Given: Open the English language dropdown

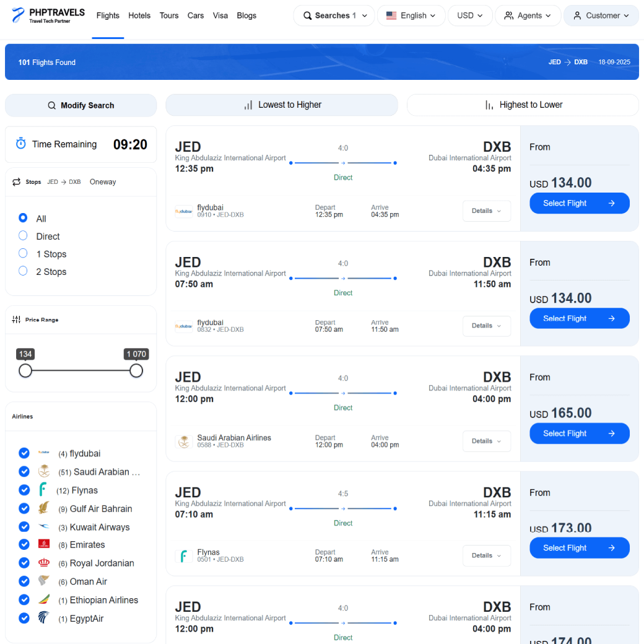Looking at the screenshot, I should [x=411, y=15].
